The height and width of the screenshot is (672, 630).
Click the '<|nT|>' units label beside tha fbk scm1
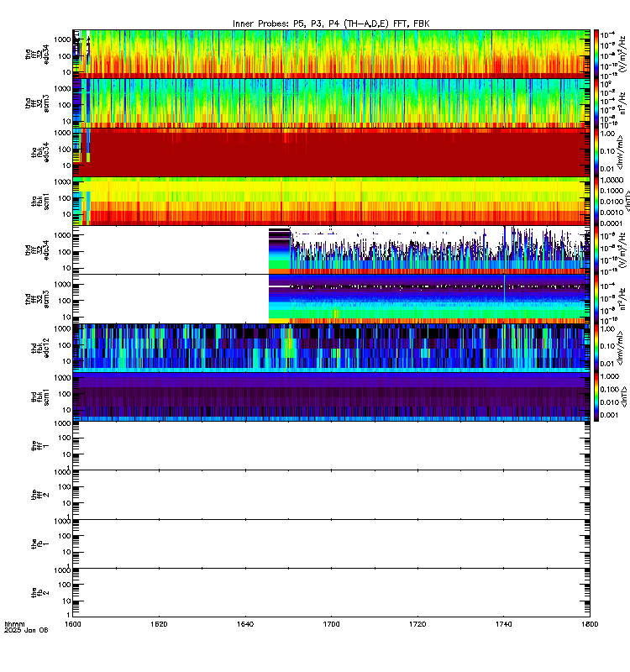click(627, 202)
